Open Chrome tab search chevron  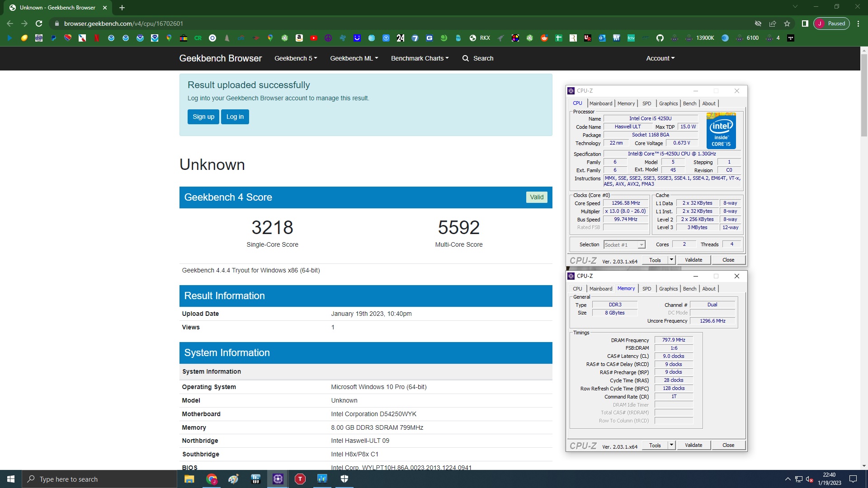795,7
